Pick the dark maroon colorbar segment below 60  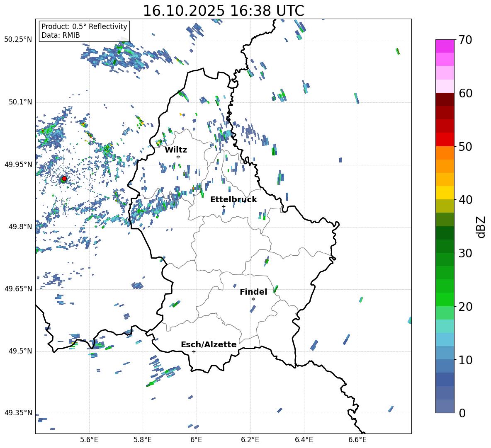(445, 99)
